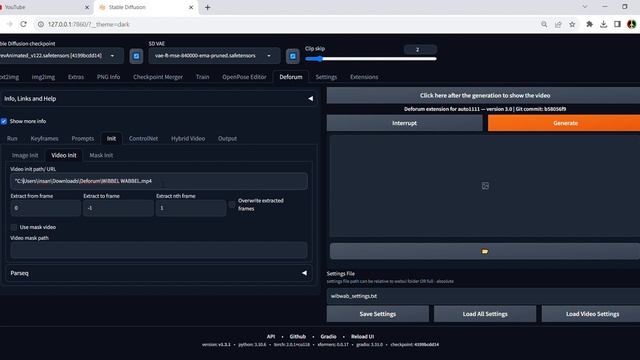
Task: Close the YouTube browser tab
Action: pos(87,7)
